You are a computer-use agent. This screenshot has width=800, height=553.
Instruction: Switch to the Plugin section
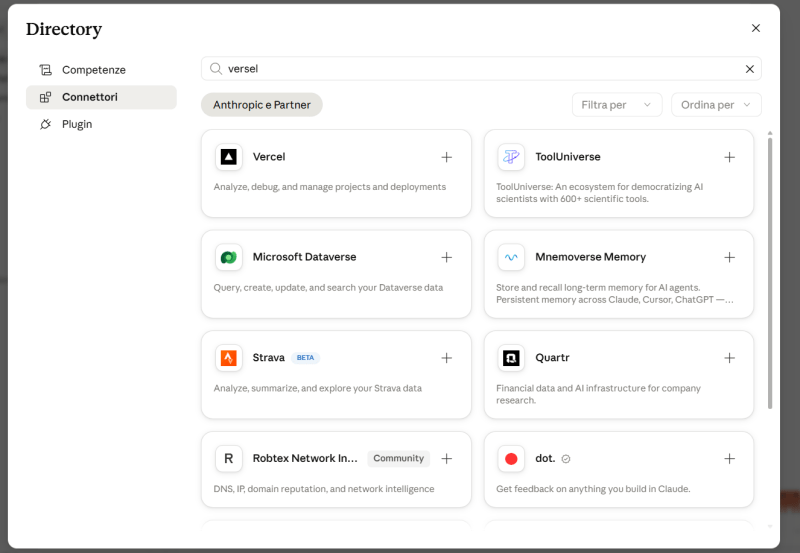tap(101, 124)
